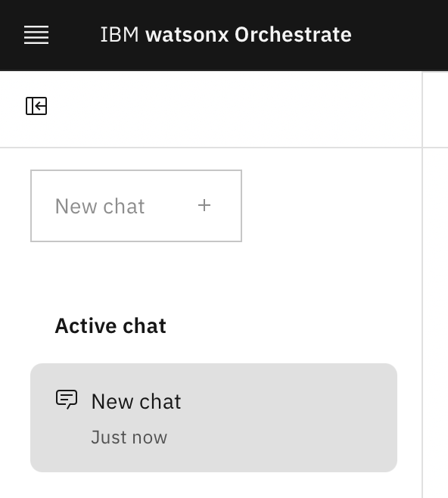Viewport: 448px width, 498px height.
Task: Click blank toolbar area beside the collapse icon
Action: click(222, 109)
